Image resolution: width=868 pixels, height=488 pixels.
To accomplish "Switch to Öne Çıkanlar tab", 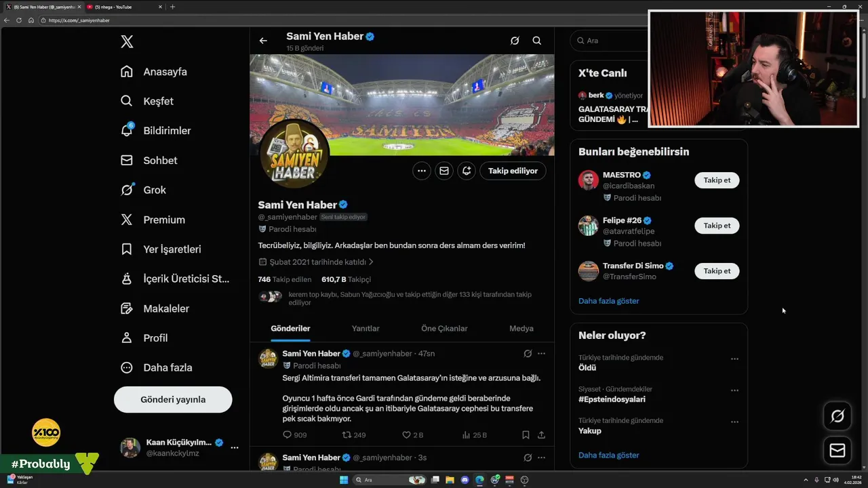I will 444,328.
